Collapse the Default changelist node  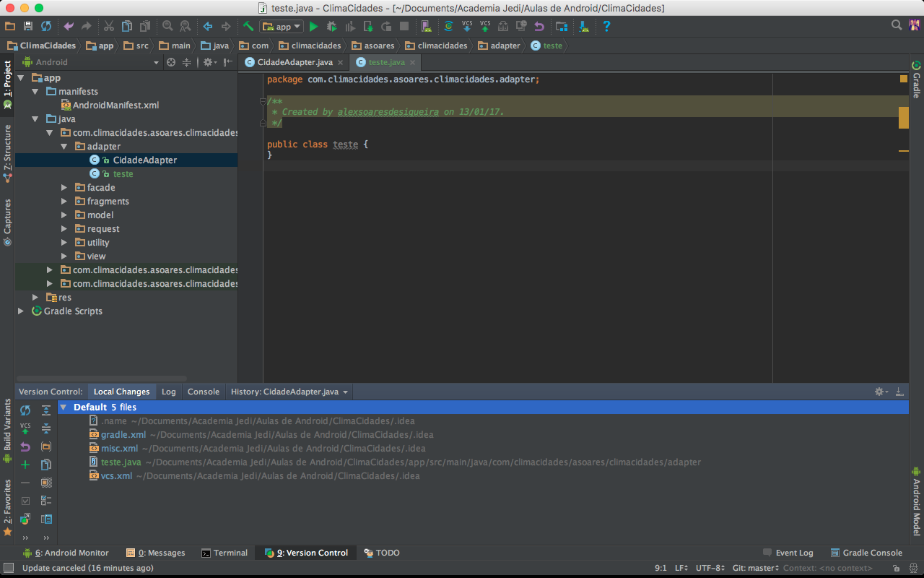click(x=64, y=407)
